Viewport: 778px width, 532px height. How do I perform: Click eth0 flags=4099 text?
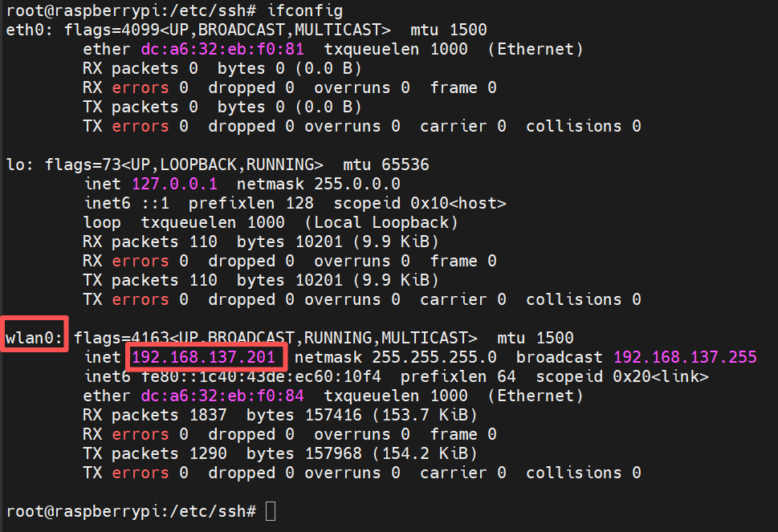pyautogui.click(x=112, y=30)
